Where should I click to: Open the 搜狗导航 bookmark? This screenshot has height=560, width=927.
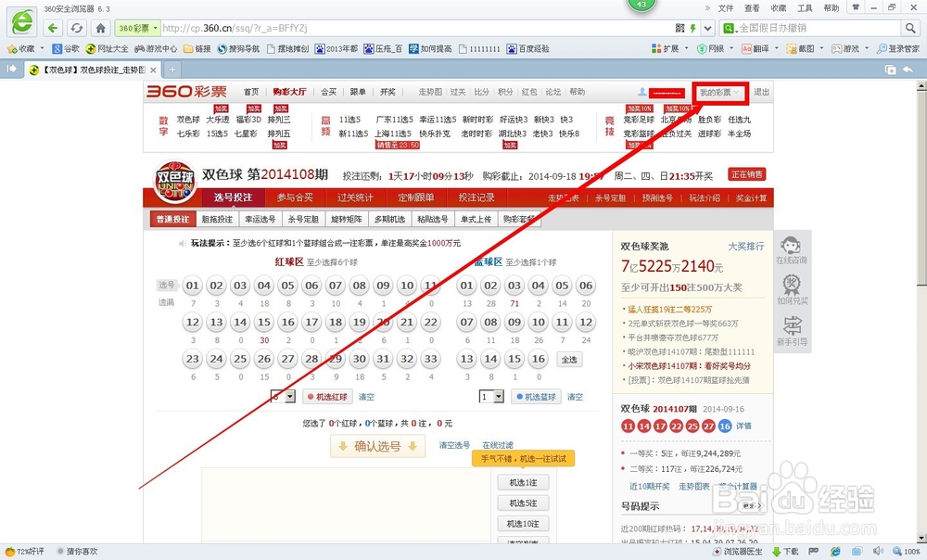click(x=238, y=48)
